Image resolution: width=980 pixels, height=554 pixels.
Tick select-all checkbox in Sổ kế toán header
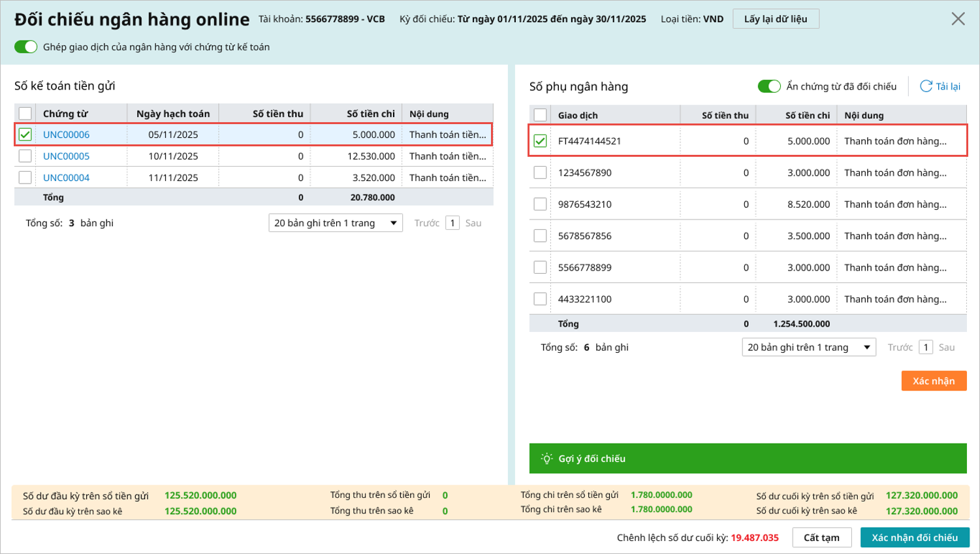[x=25, y=114]
